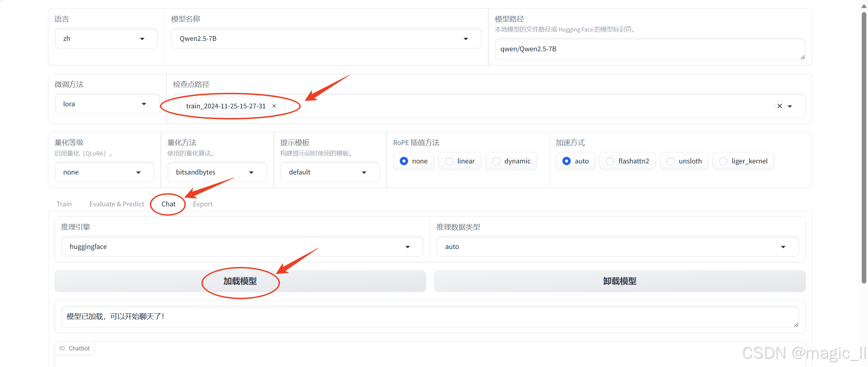Viewport: 868px width, 367px height.
Task: Select acceleration method unsloth
Action: coord(684,161)
